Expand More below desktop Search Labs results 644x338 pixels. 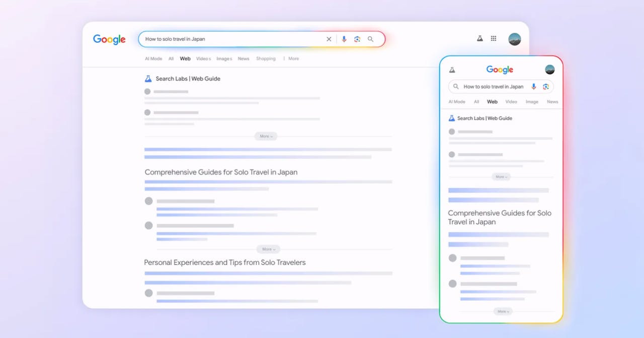266,137
